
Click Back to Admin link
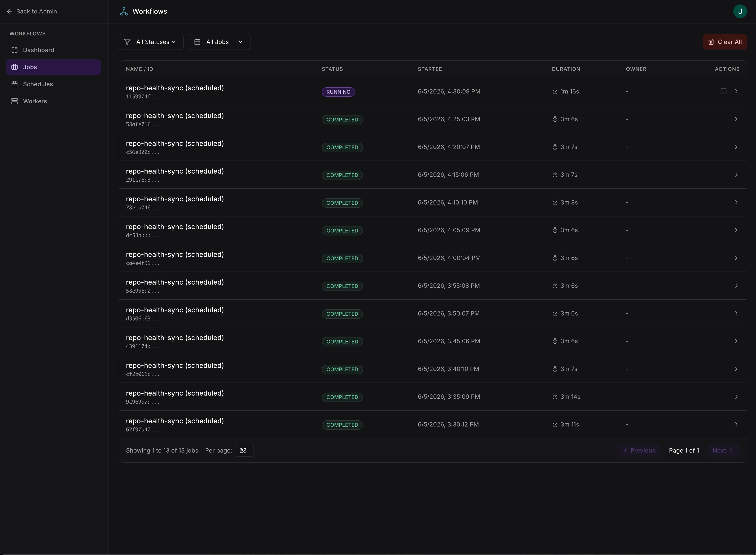(x=32, y=12)
